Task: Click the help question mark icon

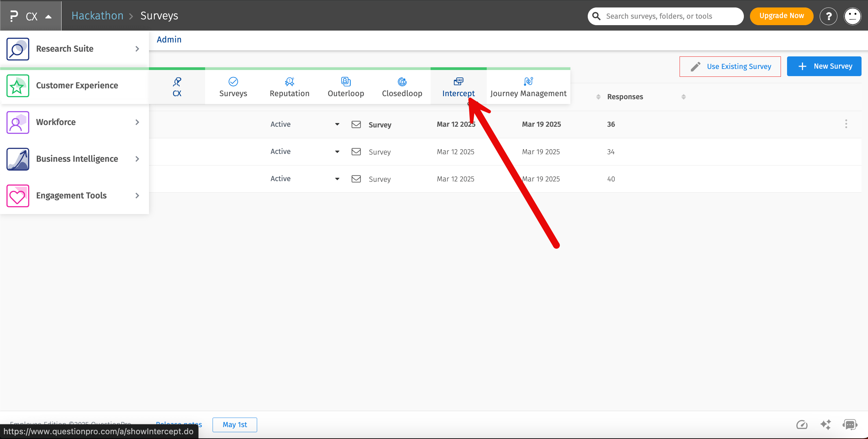Action: [828, 16]
